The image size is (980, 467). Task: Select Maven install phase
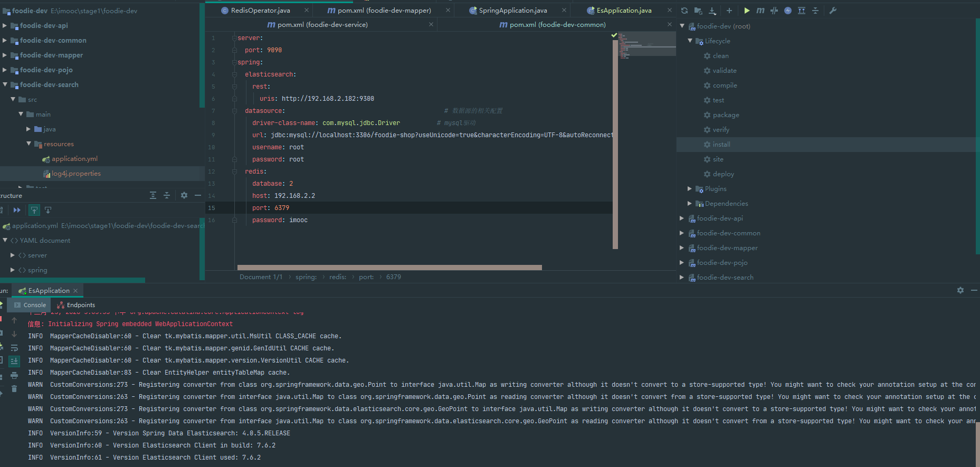pos(721,145)
